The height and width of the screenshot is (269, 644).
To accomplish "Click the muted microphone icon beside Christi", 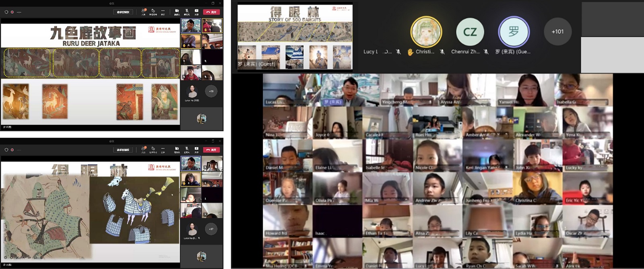I will pyautogui.click(x=442, y=51).
